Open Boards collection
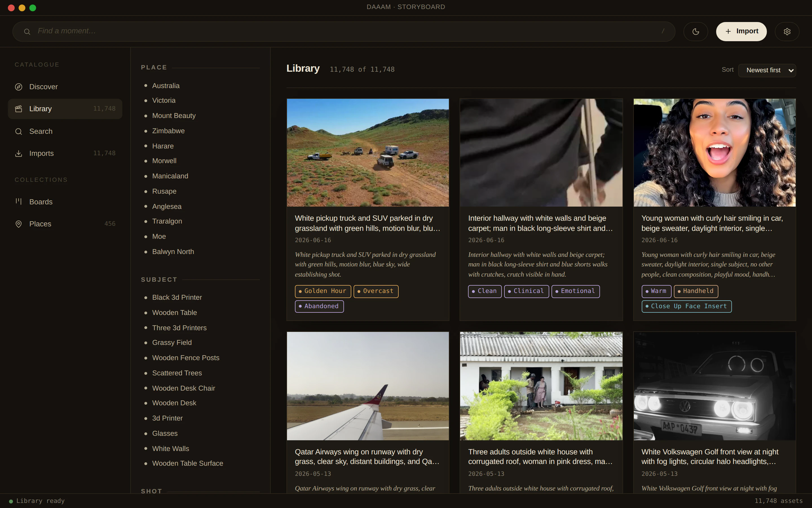 pos(65,202)
